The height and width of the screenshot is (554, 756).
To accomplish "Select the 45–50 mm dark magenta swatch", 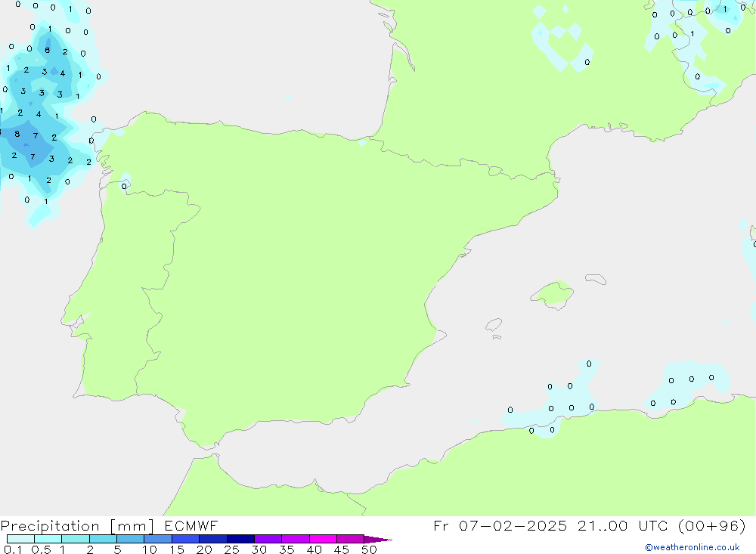I will click(x=351, y=539).
